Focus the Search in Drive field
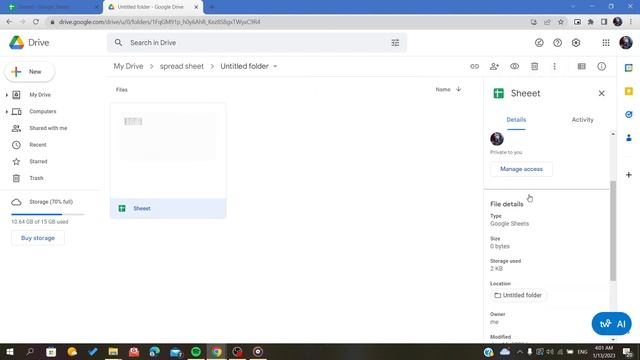 [x=257, y=42]
